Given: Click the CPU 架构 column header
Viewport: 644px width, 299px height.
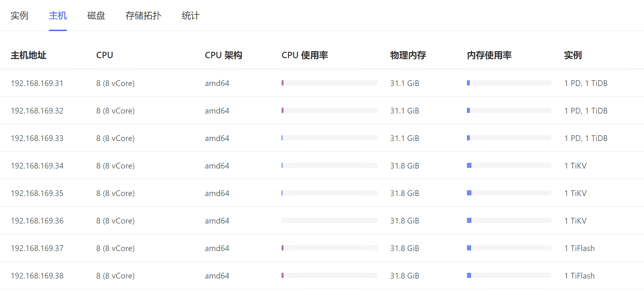Looking at the screenshot, I should [x=224, y=55].
